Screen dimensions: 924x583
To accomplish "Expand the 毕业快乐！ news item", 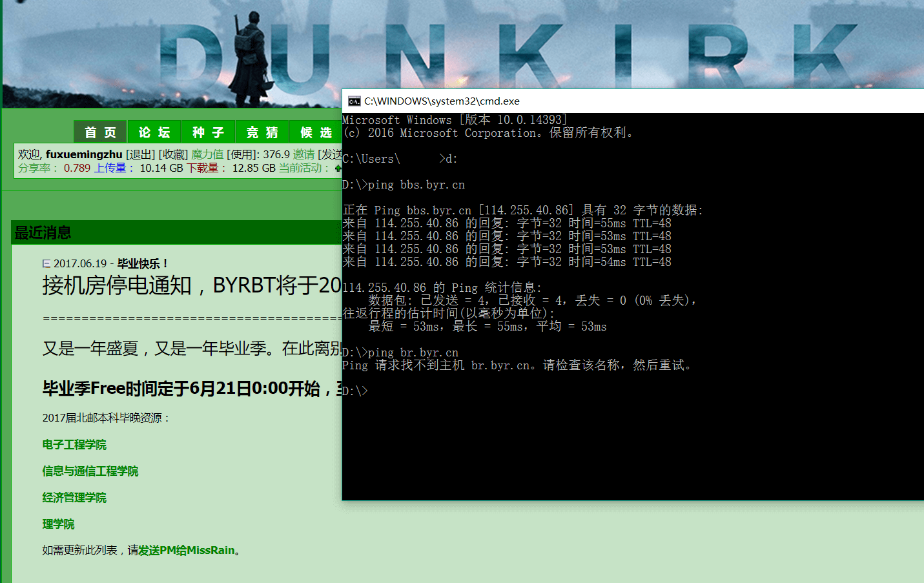I will point(142,263).
